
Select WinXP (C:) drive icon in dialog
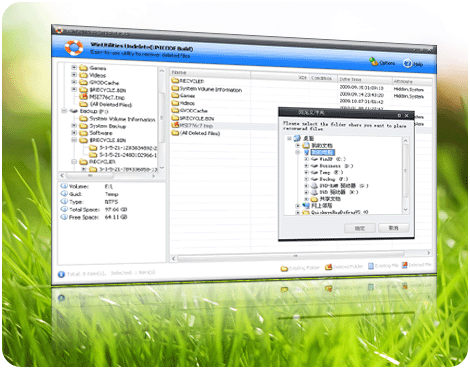pos(314,159)
